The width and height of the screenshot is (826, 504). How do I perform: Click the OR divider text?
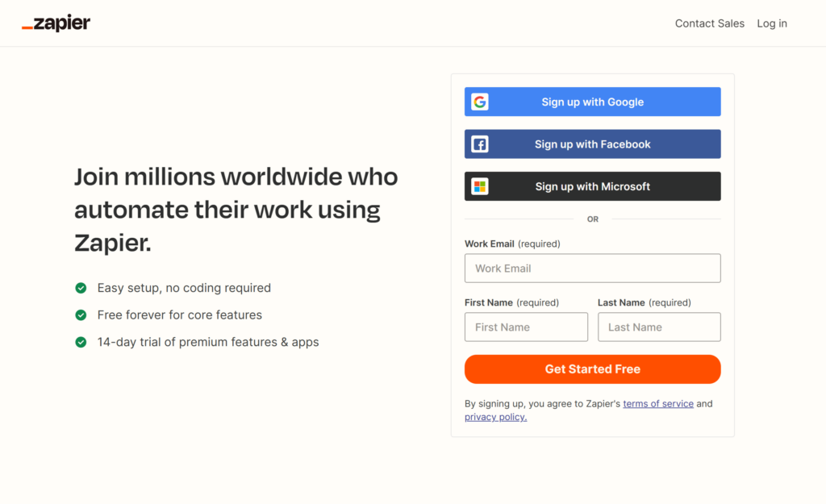(593, 219)
